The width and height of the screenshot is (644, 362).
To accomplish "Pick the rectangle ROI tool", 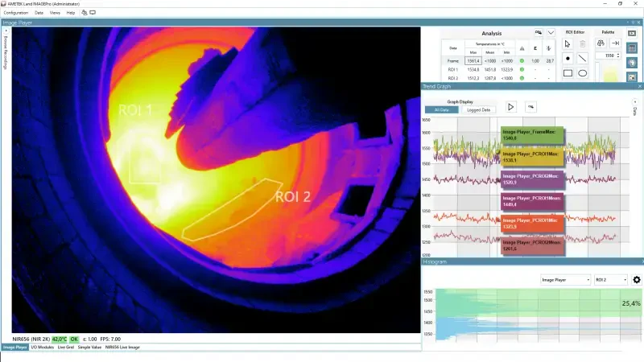I will point(568,72).
